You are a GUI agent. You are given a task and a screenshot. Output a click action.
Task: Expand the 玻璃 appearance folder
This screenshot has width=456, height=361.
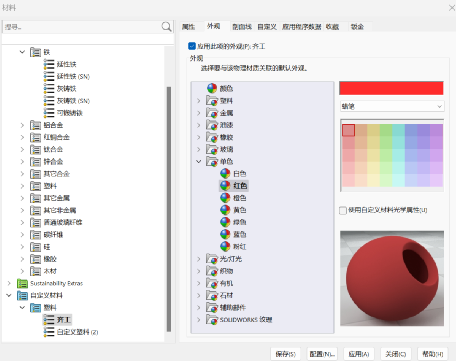click(199, 149)
